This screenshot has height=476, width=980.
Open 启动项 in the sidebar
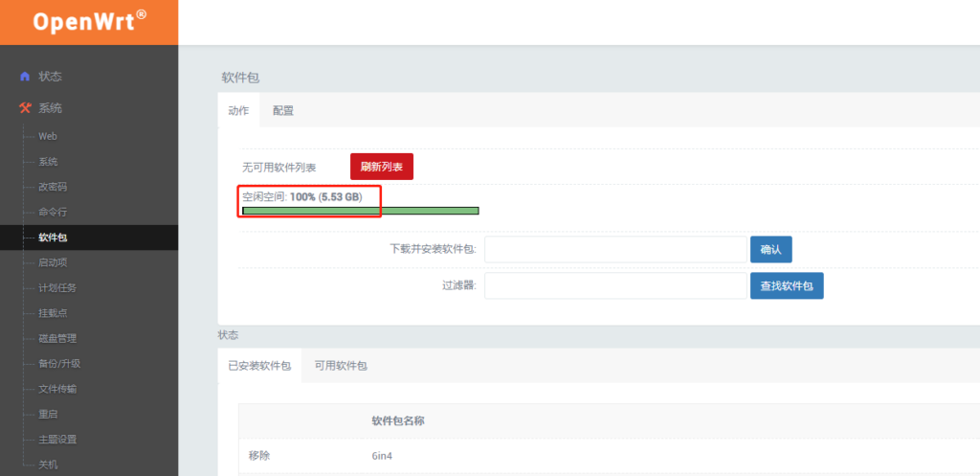pos(53,262)
